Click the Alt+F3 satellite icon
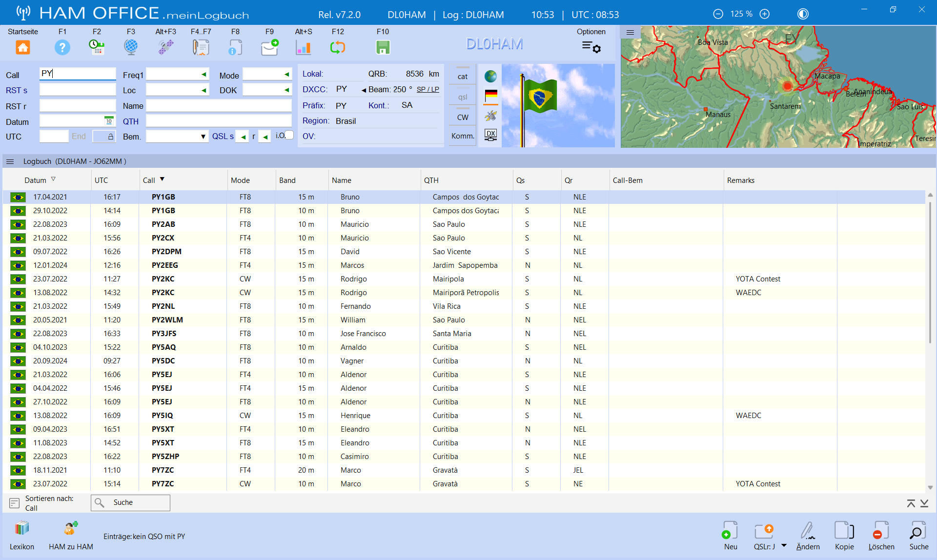The width and height of the screenshot is (937, 560). 166,47
